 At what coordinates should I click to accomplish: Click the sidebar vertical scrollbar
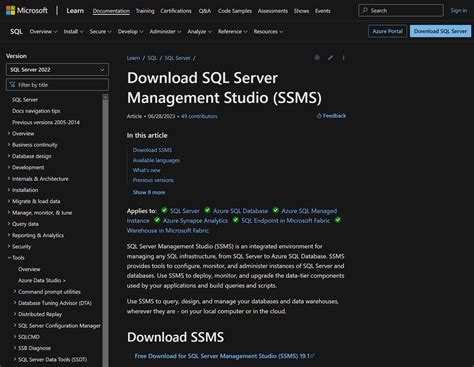tap(105, 230)
